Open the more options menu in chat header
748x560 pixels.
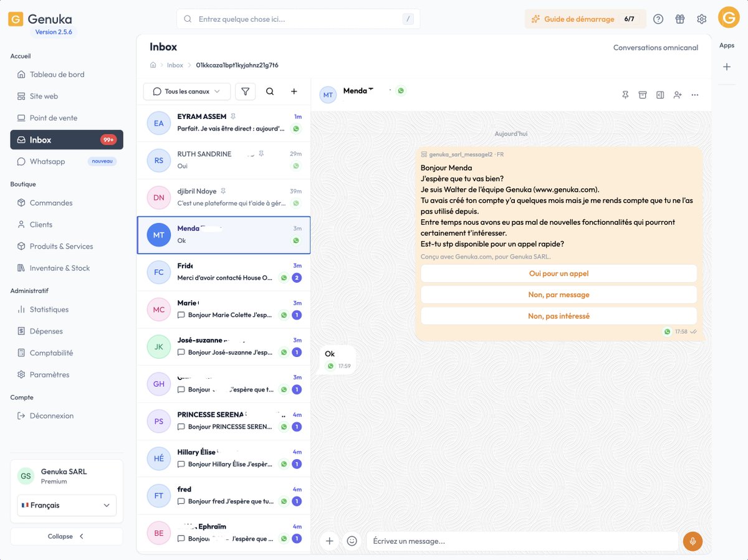pyautogui.click(x=695, y=95)
